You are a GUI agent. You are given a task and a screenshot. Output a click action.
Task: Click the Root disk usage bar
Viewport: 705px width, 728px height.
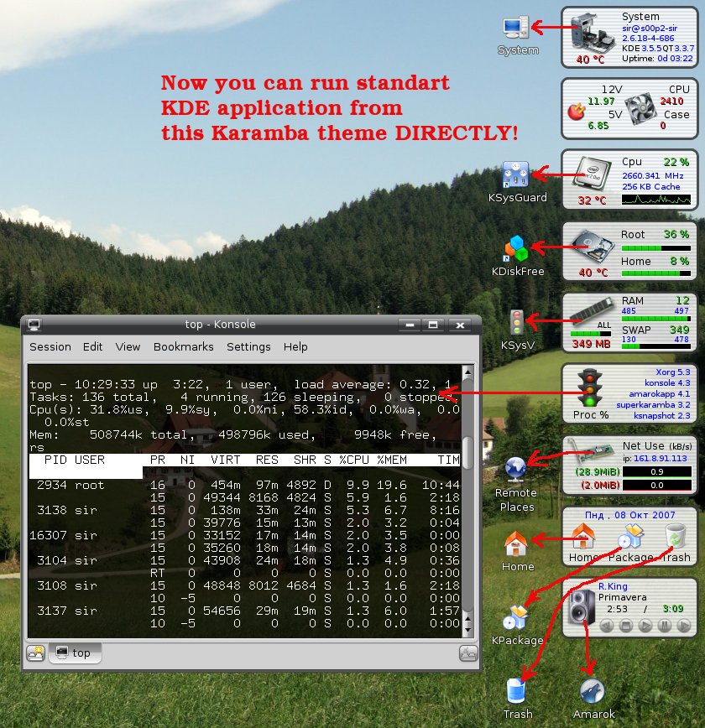655,248
